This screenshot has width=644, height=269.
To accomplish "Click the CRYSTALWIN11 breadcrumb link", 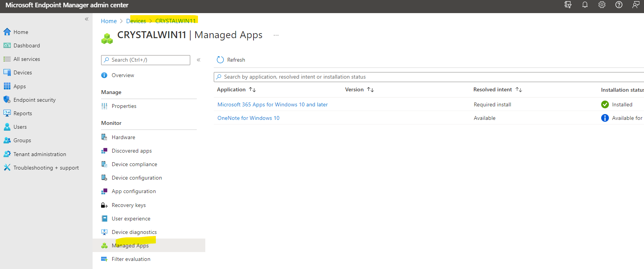I will point(176,21).
